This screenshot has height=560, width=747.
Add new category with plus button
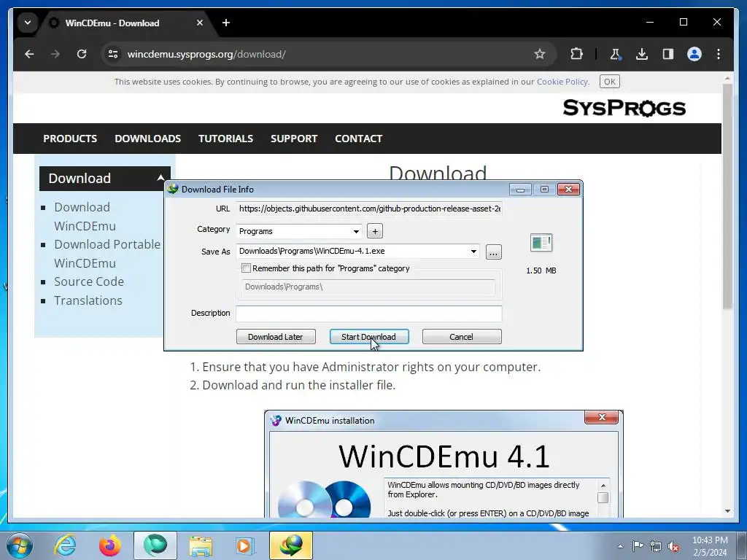tap(375, 231)
